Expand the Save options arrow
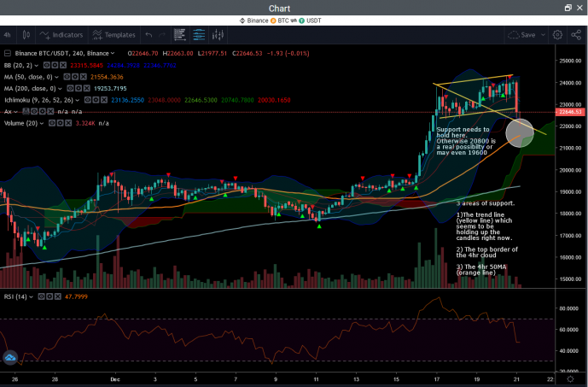 (543, 35)
